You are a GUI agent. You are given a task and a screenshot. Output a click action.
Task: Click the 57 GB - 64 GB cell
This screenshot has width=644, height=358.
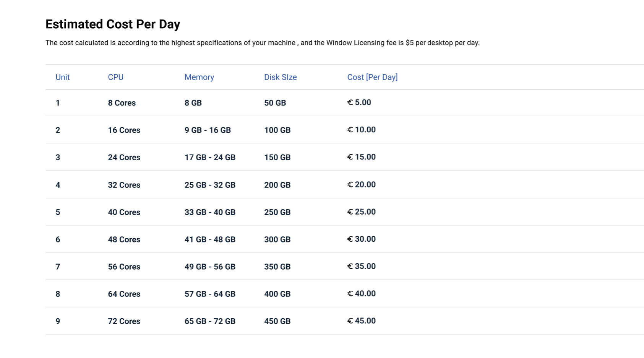pos(210,294)
